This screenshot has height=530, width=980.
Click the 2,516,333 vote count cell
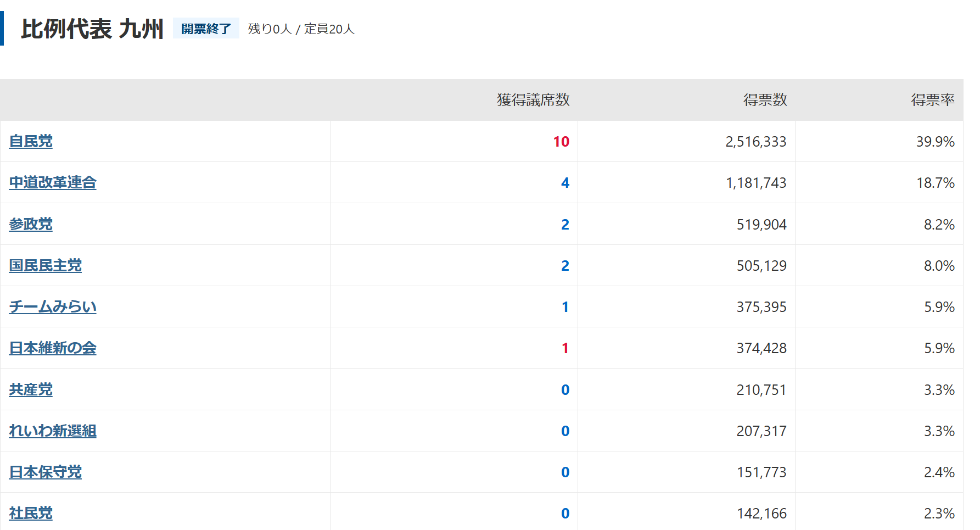(755, 142)
